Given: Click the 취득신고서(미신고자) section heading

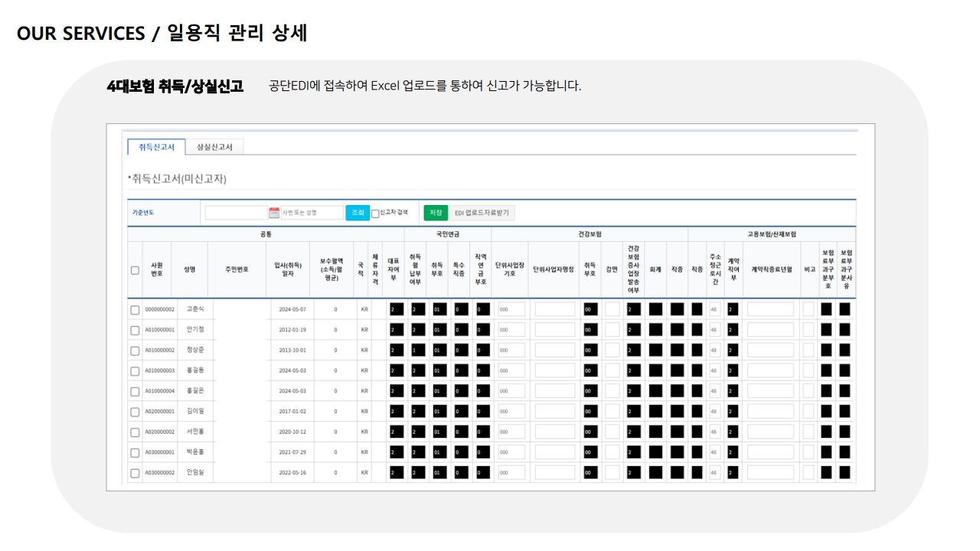Looking at the screenshot, I should point(177,178).
